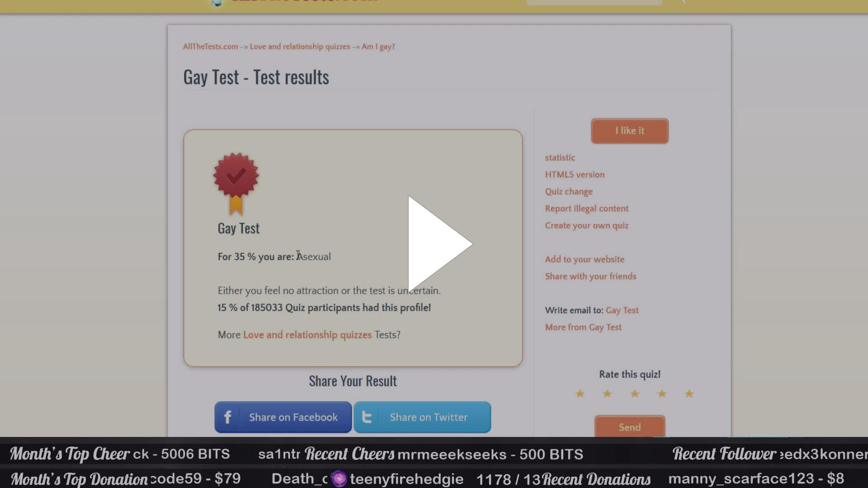The height and width of the screenshot is (488, 868).
Task: Select the HTML5 version option
Action: [574, 174]
